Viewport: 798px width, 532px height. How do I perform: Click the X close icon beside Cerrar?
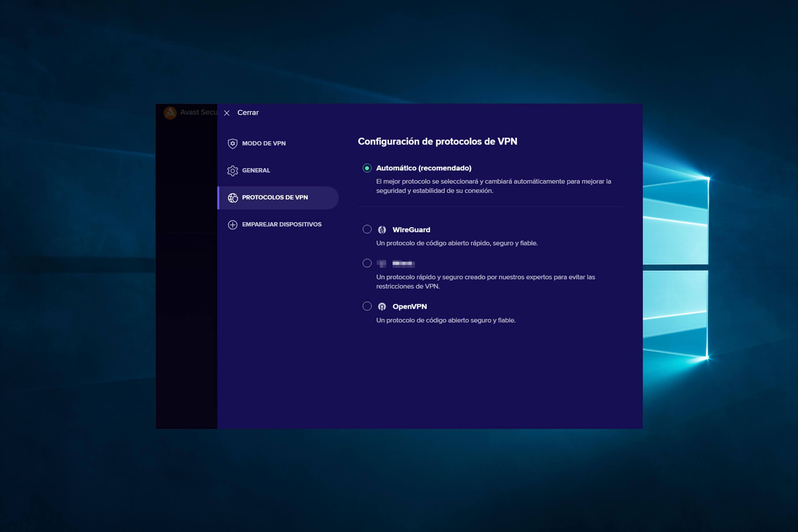point(227,113)
